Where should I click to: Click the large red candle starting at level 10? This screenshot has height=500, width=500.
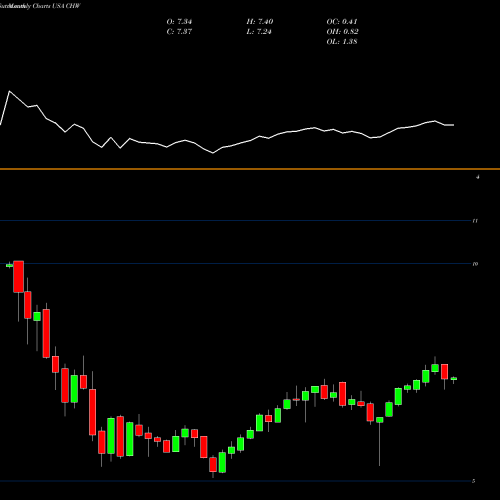pyautogui.click(x=19, y=277)
